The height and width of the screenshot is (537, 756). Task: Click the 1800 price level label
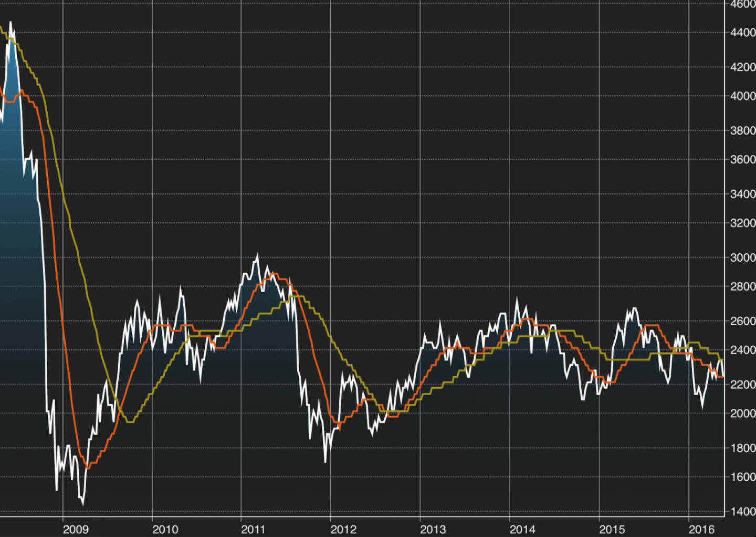coord(742,448)
